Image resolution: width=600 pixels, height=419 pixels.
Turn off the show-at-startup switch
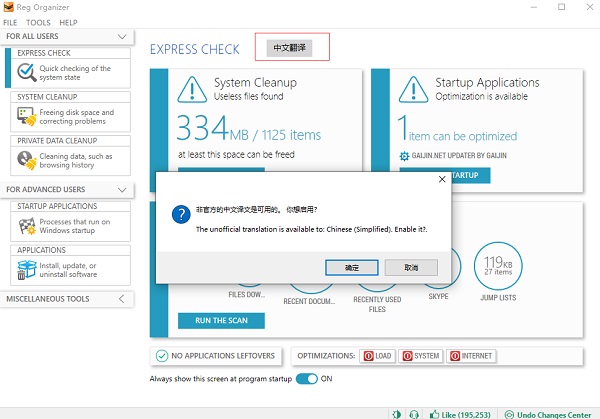(x=306, y=379)
